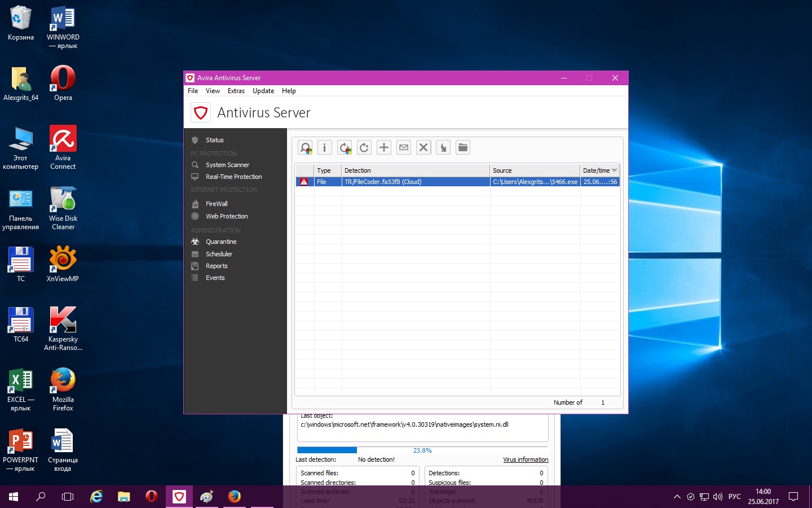Select Real-Time Protection in sidebar

(233, 177)
